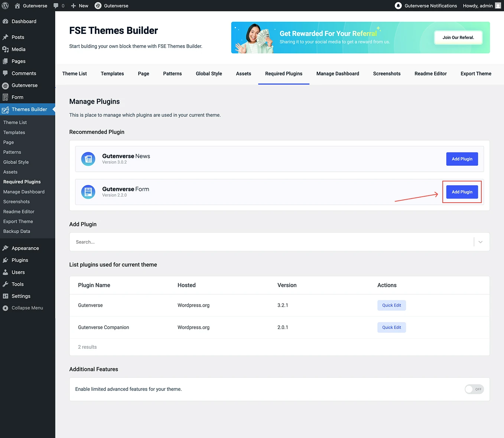Open the admin user avatar

point(498,6)
